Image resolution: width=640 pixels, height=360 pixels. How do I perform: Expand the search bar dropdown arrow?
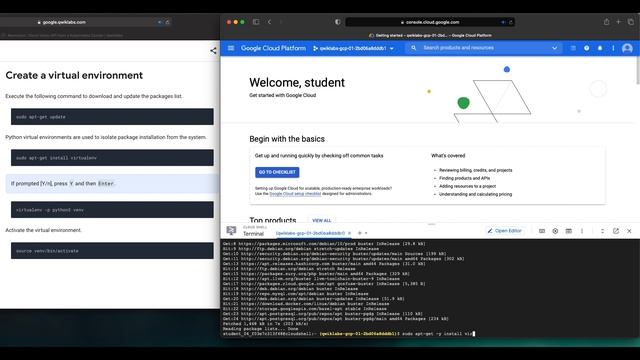click(554, 48)
